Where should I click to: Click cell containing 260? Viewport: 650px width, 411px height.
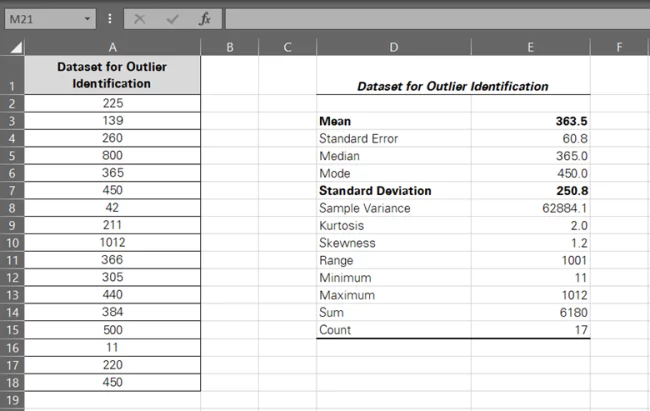point(112,138)
